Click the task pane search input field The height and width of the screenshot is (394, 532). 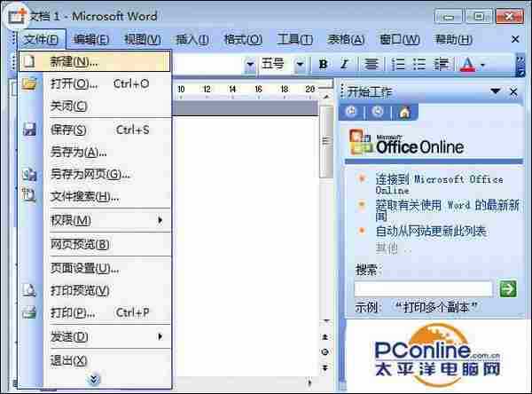[x=423, y=288]
